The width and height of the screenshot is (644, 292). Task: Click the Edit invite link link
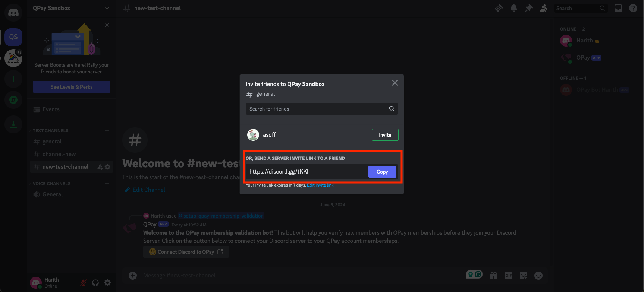[321, 185]
